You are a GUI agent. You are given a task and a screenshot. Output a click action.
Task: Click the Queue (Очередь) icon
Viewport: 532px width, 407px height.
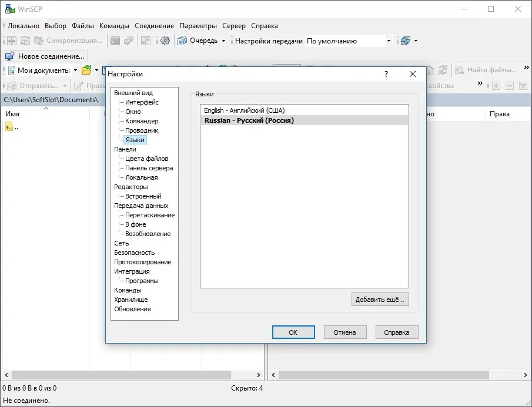click(x=183, y=41)
